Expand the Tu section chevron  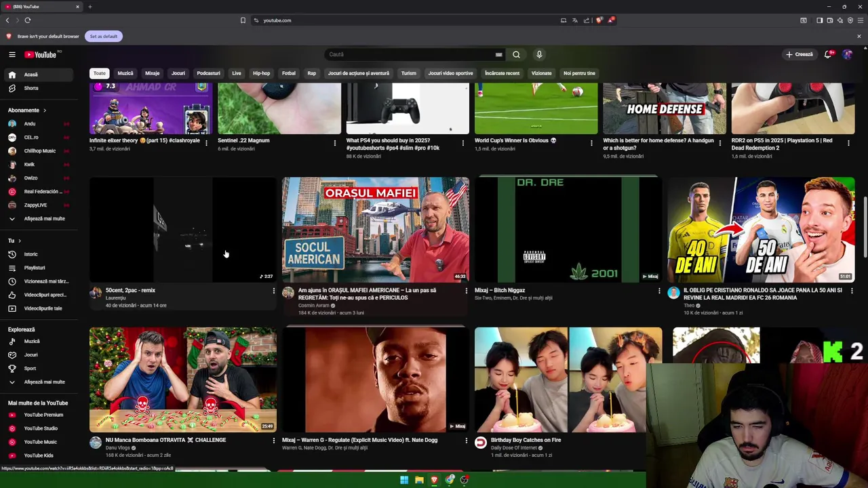(19, 241)
